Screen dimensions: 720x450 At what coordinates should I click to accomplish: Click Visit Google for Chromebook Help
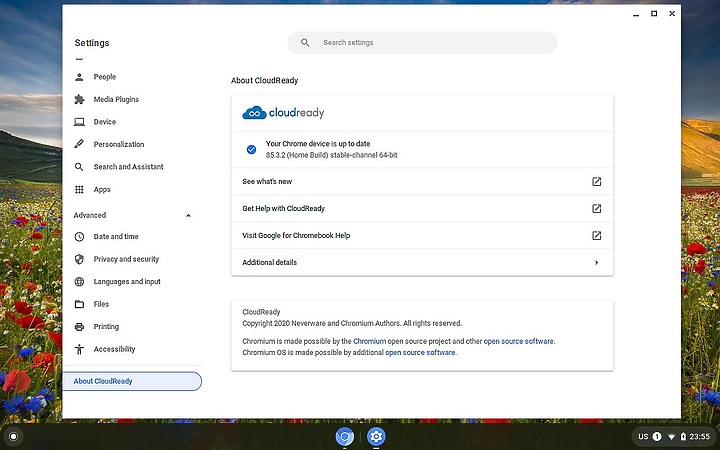pos(422,236)
